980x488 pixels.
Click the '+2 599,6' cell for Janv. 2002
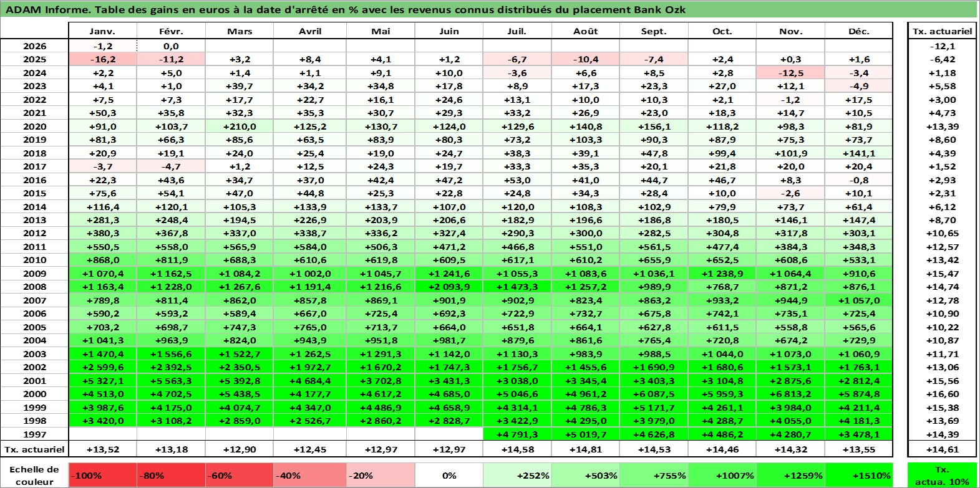(x=103, y=367)
